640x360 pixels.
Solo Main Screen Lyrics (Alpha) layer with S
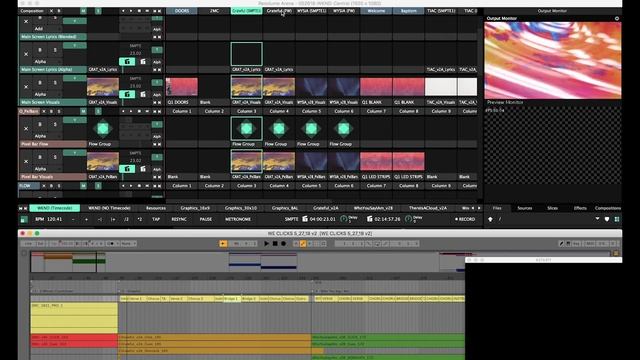[55, 50]
